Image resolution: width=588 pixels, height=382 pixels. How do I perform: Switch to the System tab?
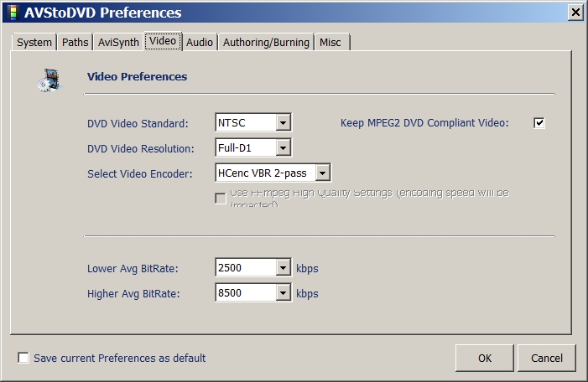coord(34,43)
